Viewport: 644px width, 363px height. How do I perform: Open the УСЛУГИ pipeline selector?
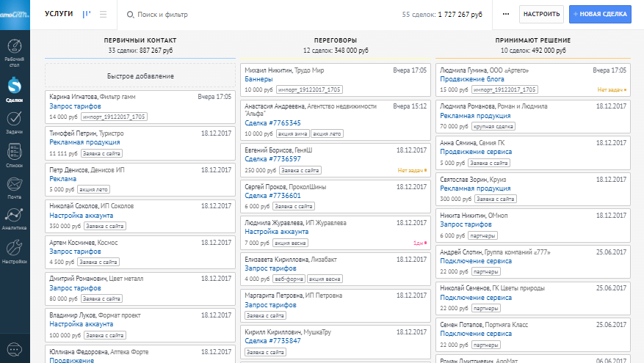click(x=59, y=14)
